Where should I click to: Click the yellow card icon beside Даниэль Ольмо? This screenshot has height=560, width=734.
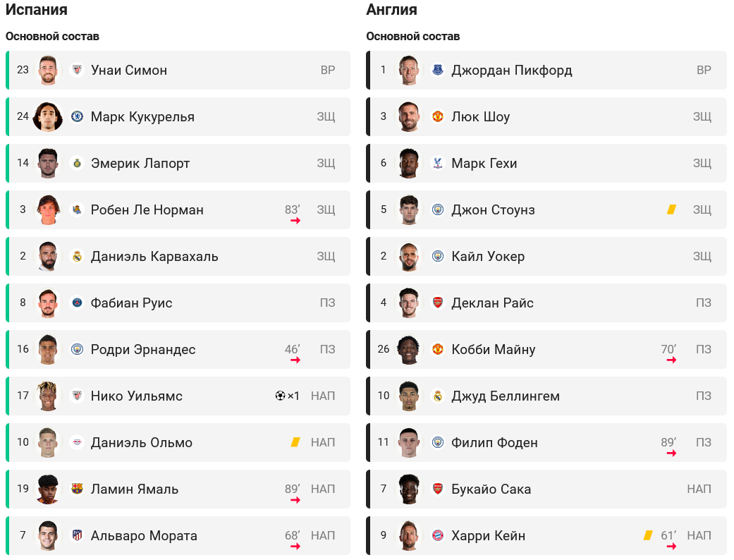295,442
